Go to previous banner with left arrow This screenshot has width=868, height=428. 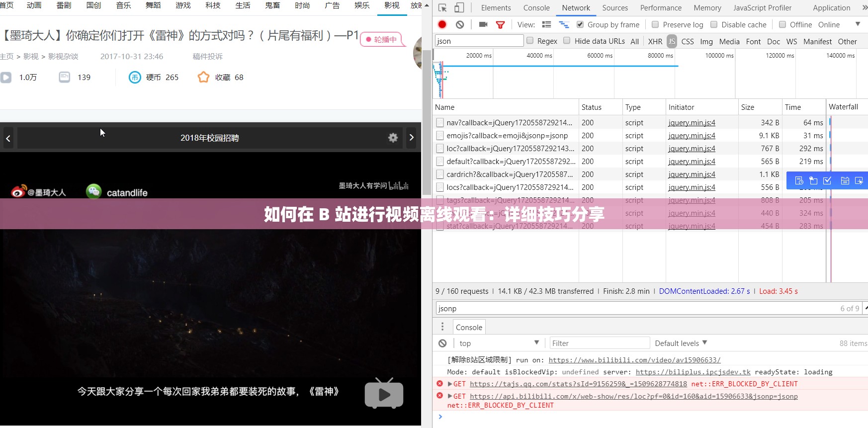(8, 138)
